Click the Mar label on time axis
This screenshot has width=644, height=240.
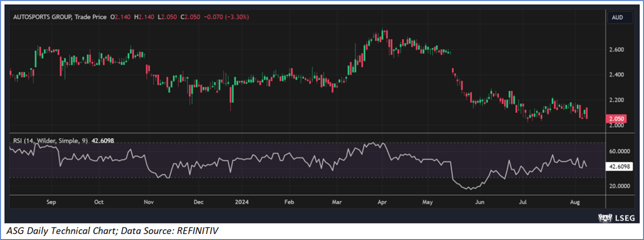click(337, 202)
